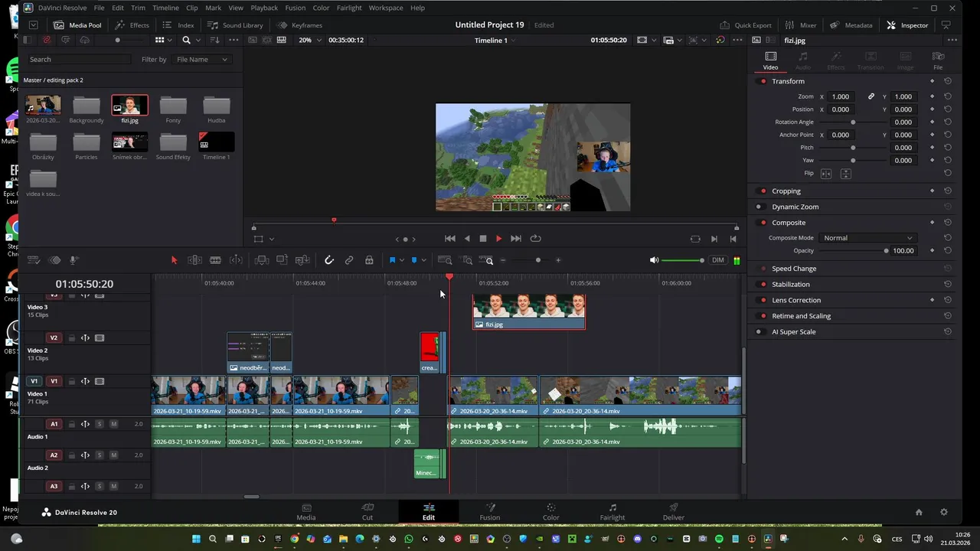Open the viewer zoom 20% dropdown
Screen dimensions: 980x551
[309, 40]
